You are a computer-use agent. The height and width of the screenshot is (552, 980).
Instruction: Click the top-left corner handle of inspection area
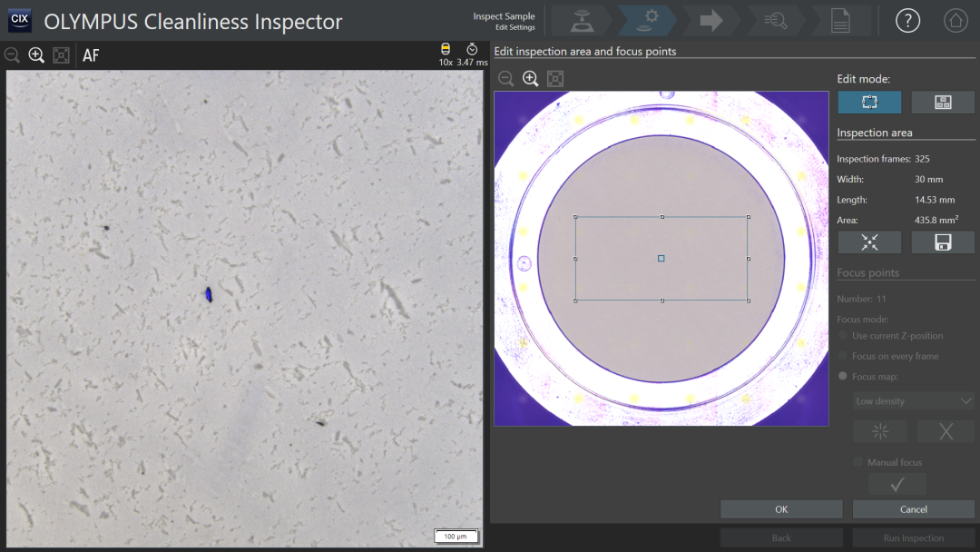pos(575,217)
